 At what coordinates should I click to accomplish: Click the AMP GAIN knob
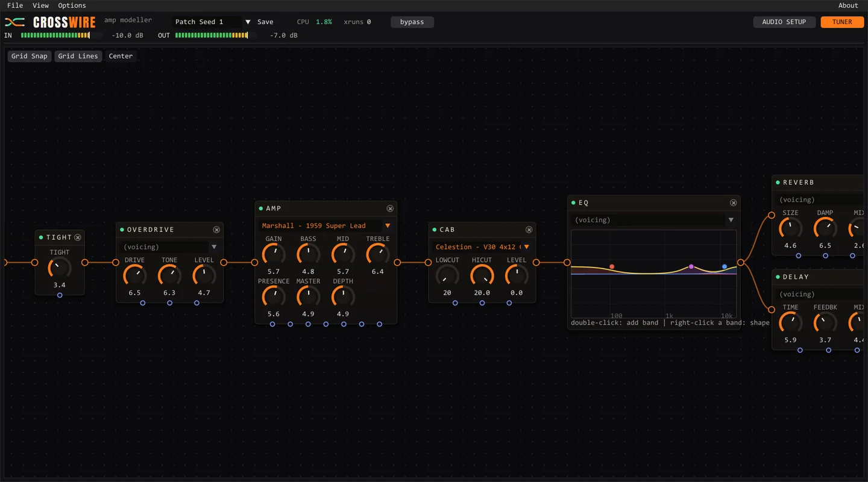point(274,255)
